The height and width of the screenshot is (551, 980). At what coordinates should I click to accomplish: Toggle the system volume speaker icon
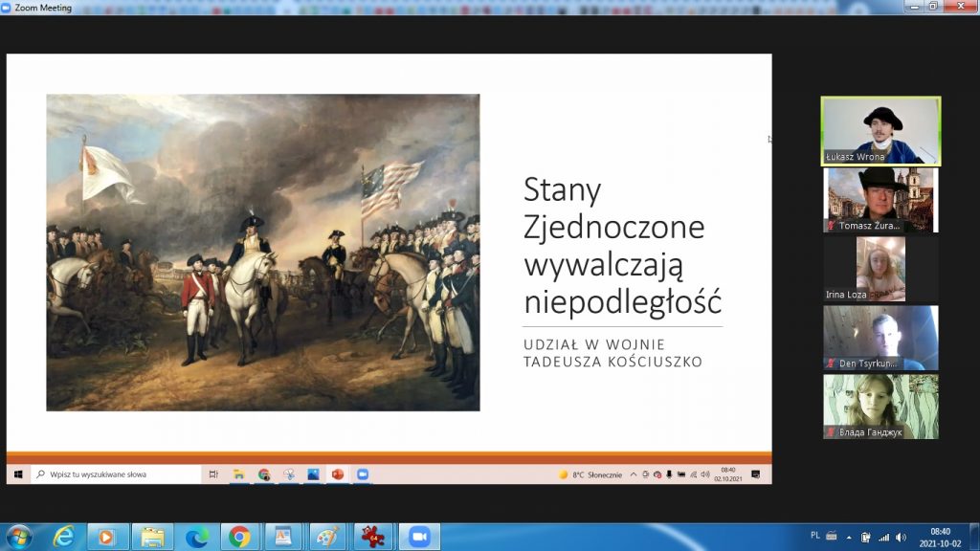[x=901, y=537]
